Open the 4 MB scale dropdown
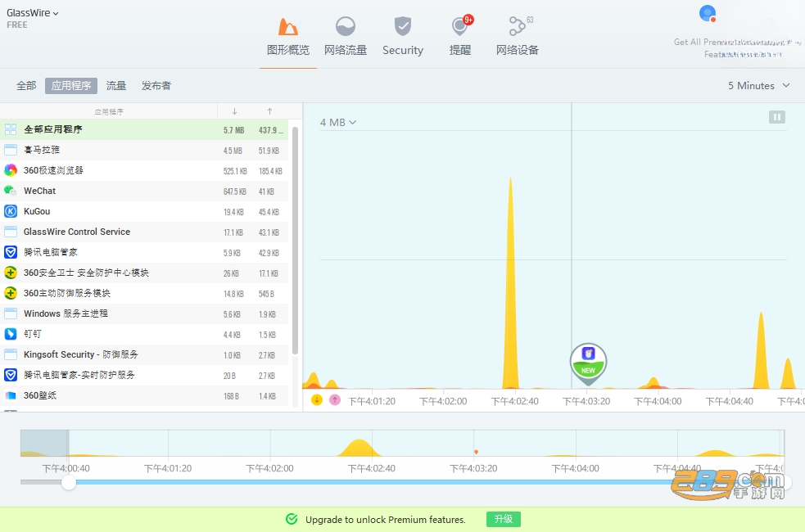805x532 pixels. pyautogui.click(x=338, y=122)
